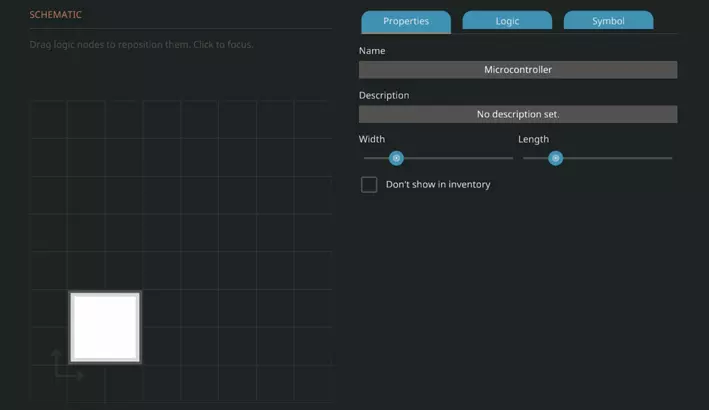Switch to the Properties tab
Screen dimensions: 709x410
(x=405, y=21)
